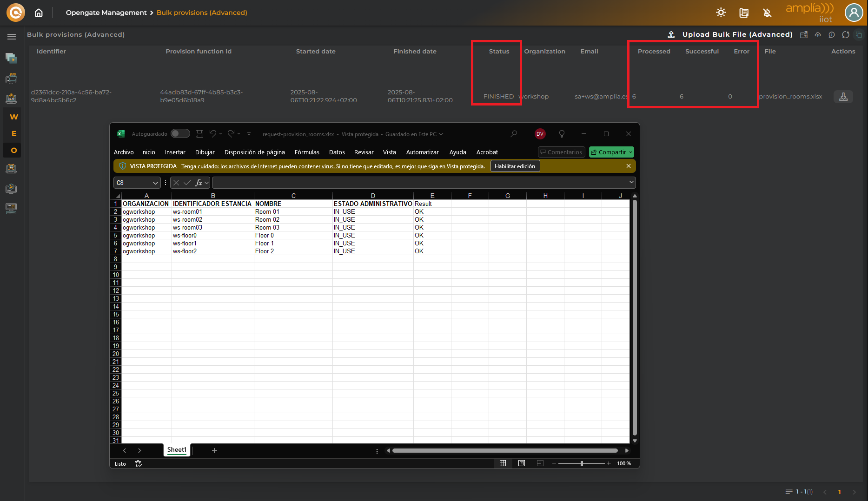868x501 pixels.
Task: Click Habilitar edición button
Action: click(515, 166)
